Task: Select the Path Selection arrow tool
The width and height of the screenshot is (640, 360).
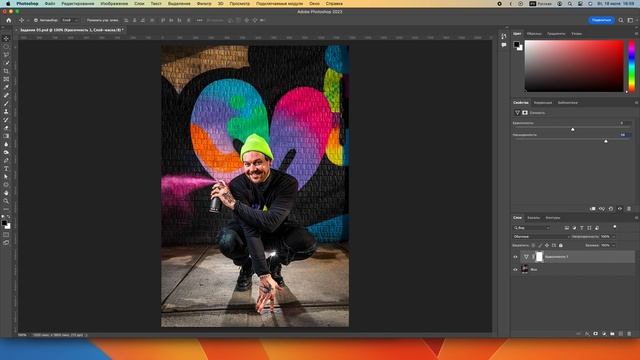Action: click(x=6, y=177)
